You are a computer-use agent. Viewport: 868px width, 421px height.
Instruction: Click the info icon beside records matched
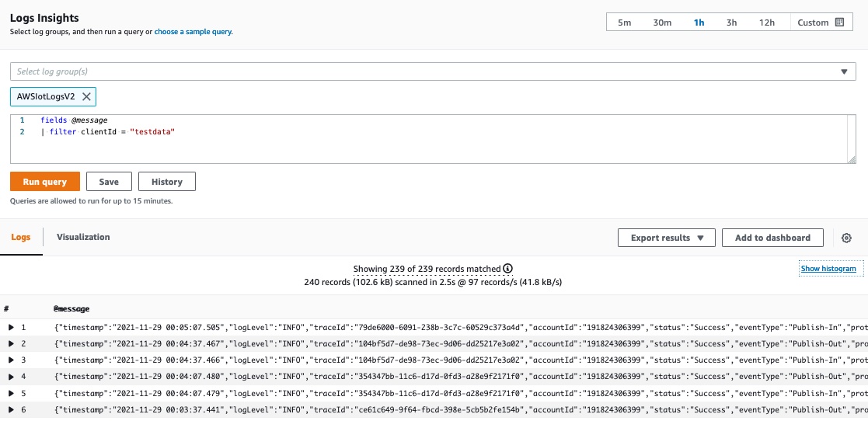coord(507,269)
